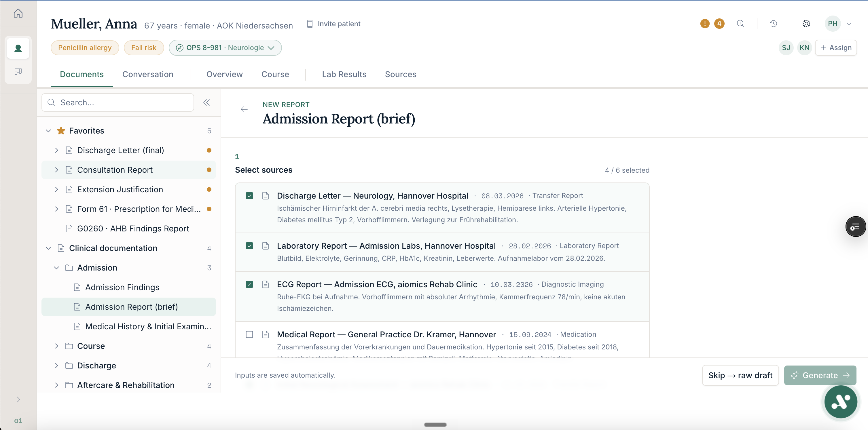The image size is (868, 430).
Task: Click the G0260 AHB Findings Report file icon
Action: pyautogui.click(x=69, y=229)
